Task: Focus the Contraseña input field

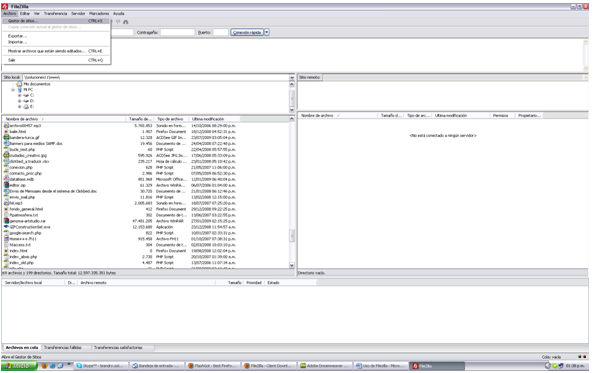Action: pos(178,33)
